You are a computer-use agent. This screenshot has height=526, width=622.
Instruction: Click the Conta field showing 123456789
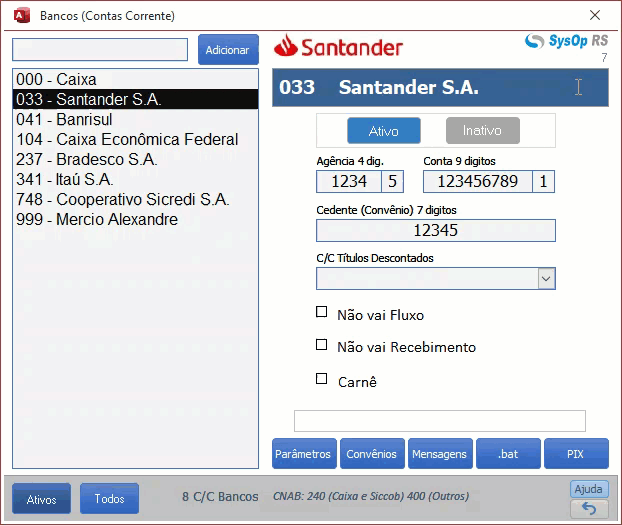(x=478, y=182)
